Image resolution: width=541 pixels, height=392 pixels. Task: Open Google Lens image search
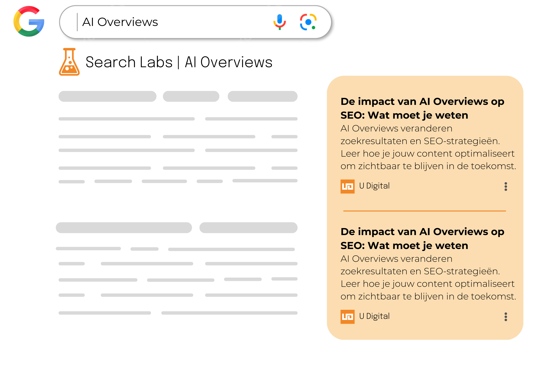(308, 22)
